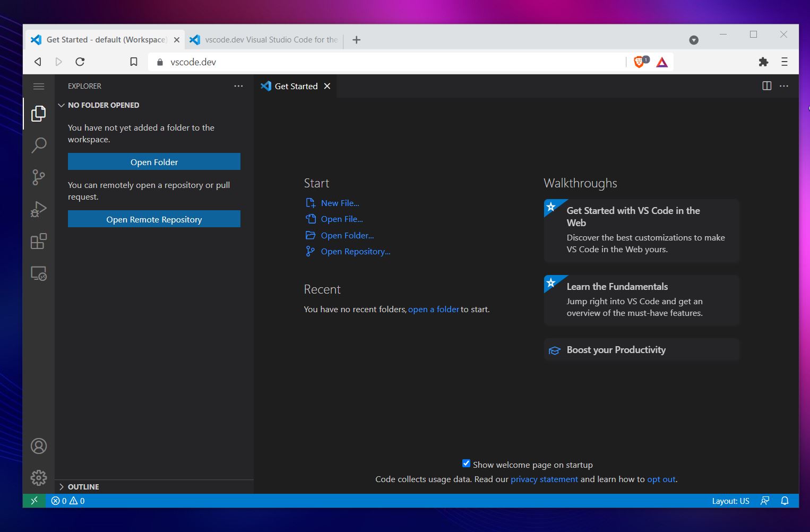
Task: Open the Remote Explorer icon
Action: [x=39, y=273]
